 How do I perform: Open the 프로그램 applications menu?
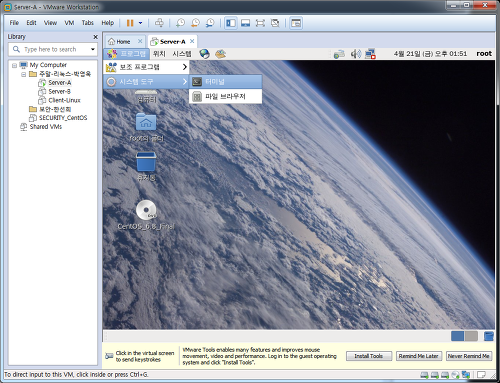click(x=127, y=54)
